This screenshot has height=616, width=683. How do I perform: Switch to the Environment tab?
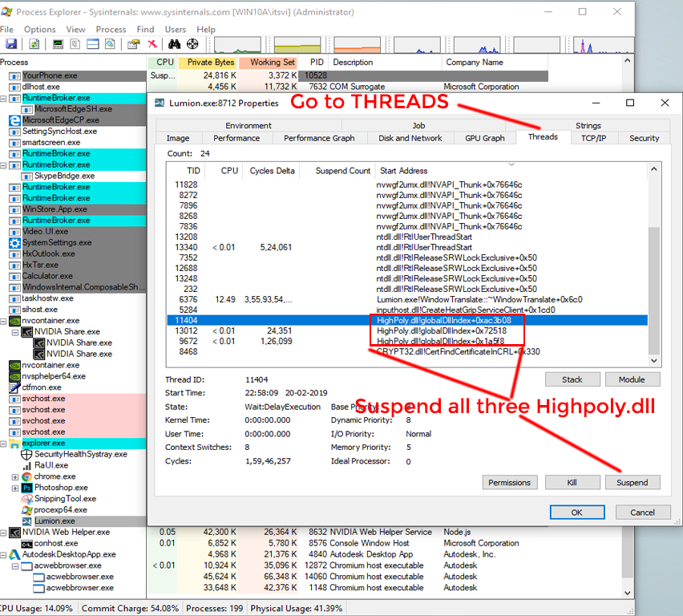[x=249, y=126]
